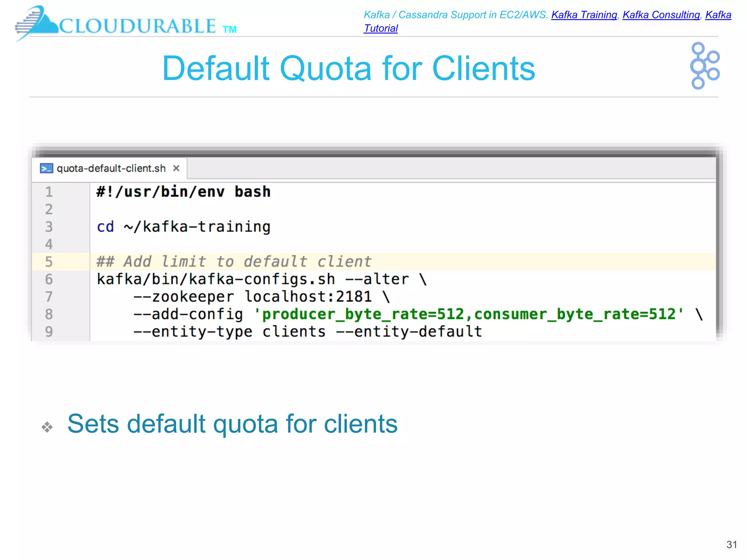This screenshot has height=560, width=747.
Task: Click the shell file icon in the tab
Action: pos(46,168)
